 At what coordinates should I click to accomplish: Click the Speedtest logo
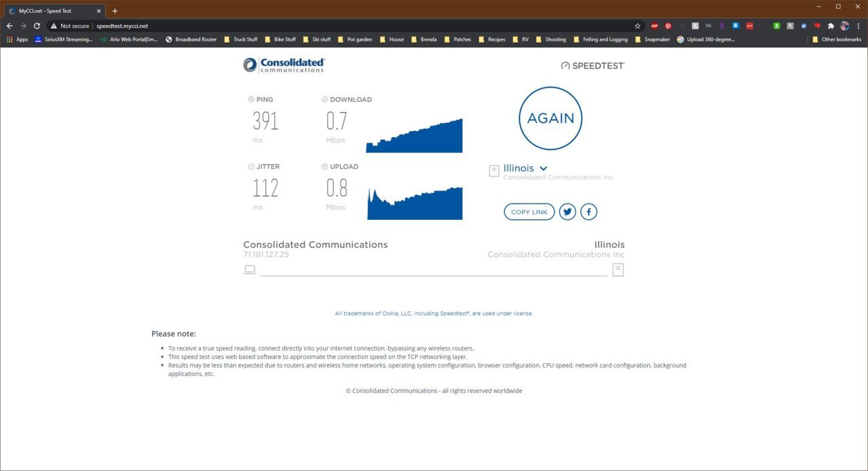pyautogui.click(x=592, y=66)
